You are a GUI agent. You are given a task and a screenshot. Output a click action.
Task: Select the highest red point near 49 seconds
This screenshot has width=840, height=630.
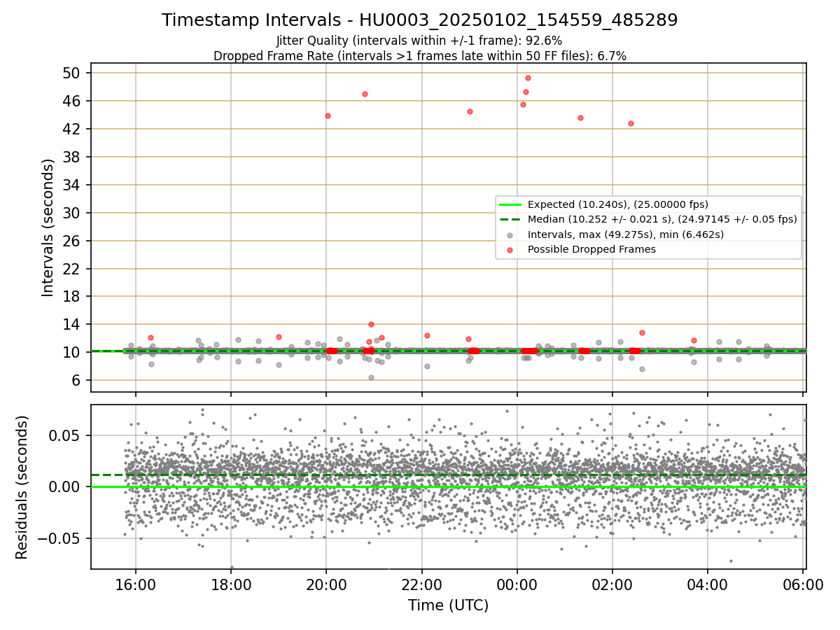[528, 78]
